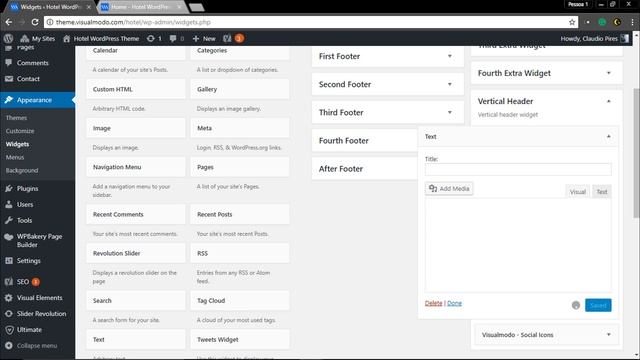The image size is (640, 360).
Task: Click New in the admin bar
Action: coord(204,38)
